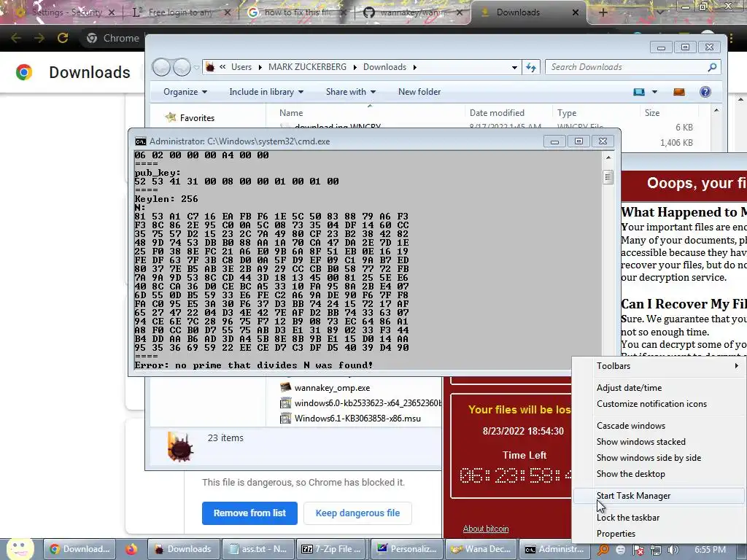
Task: Click the Windows Start orb
Action: (x=20, y=549)
